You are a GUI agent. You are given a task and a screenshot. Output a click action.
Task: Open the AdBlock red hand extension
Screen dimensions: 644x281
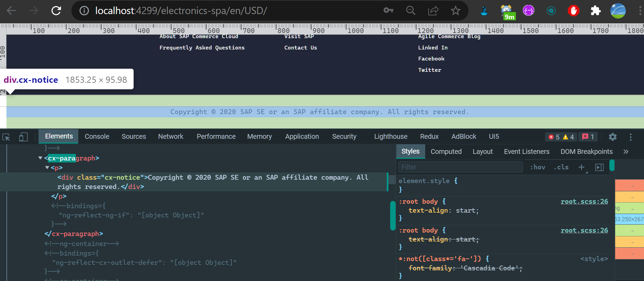(573, 11)
